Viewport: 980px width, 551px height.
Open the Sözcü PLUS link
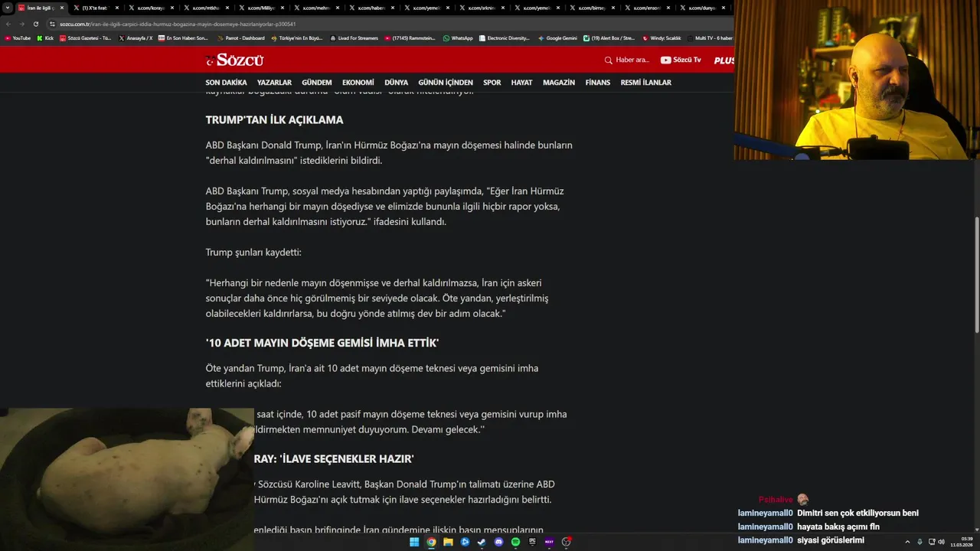pos(724,60)
